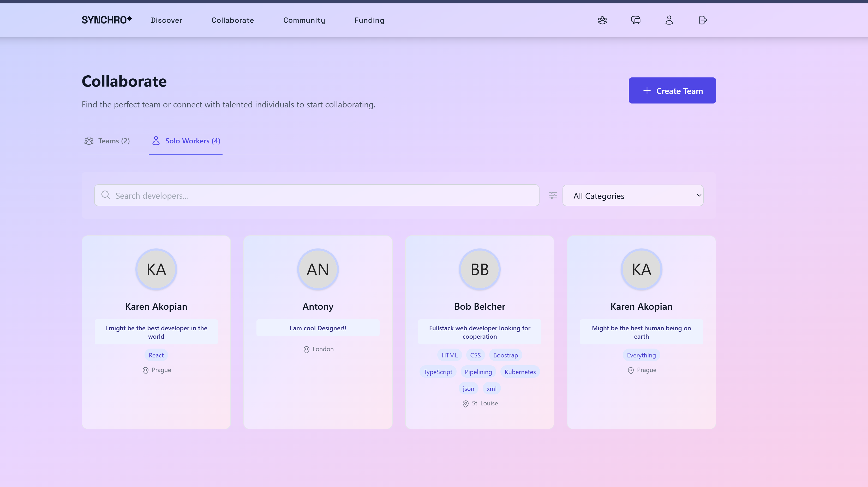Image resolution: width=868 pixels, height=487 pixels.
Task: Go to the Funding page
Action: point(369,20)
